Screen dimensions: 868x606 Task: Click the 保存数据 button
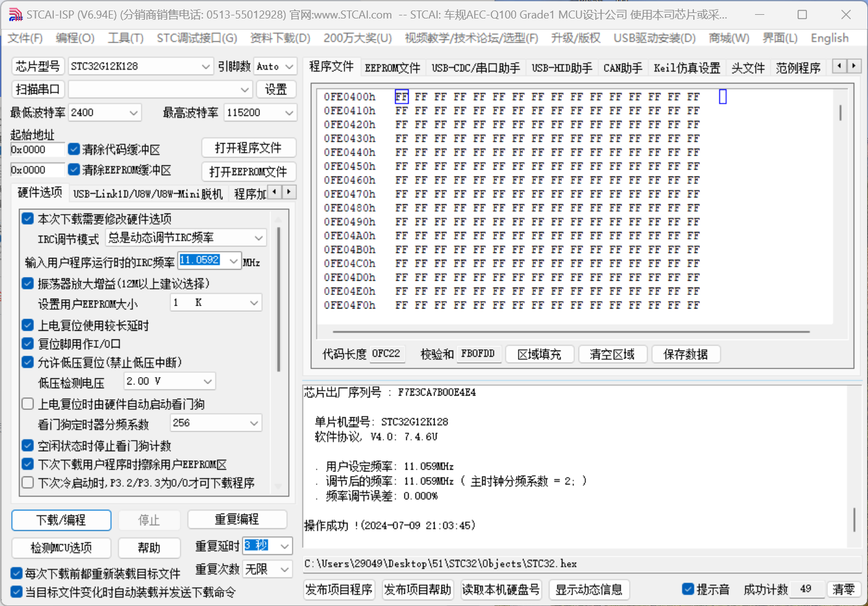(x=686, y=354)
